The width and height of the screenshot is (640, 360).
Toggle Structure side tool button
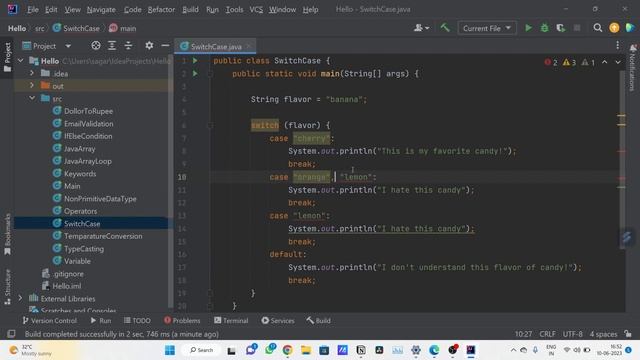(7, 287)
